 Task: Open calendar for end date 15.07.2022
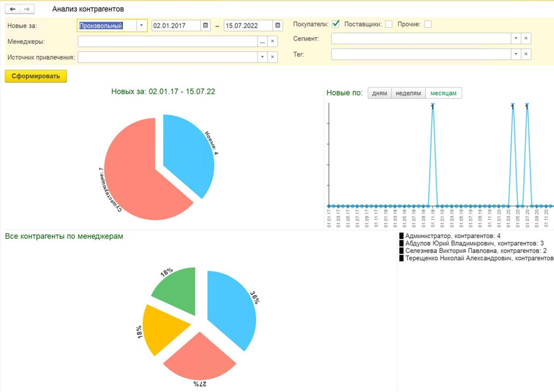click(x=278, y=26)
